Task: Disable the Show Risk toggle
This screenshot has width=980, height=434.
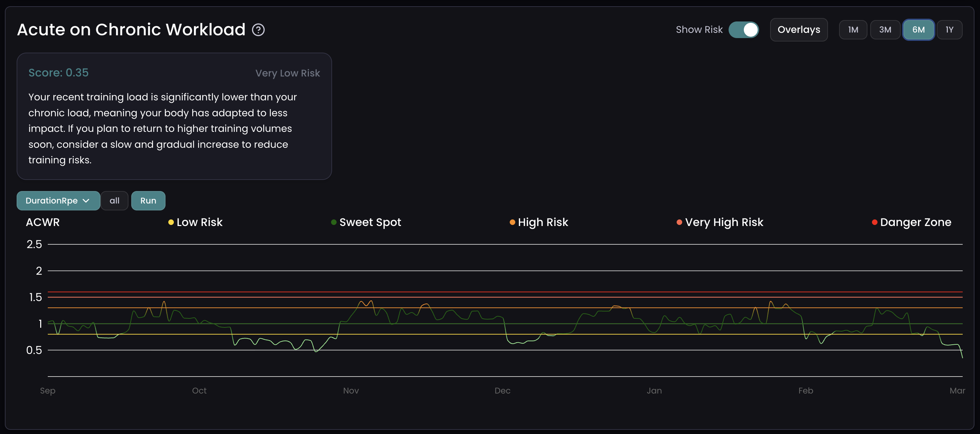Action: tap(744, 30)
